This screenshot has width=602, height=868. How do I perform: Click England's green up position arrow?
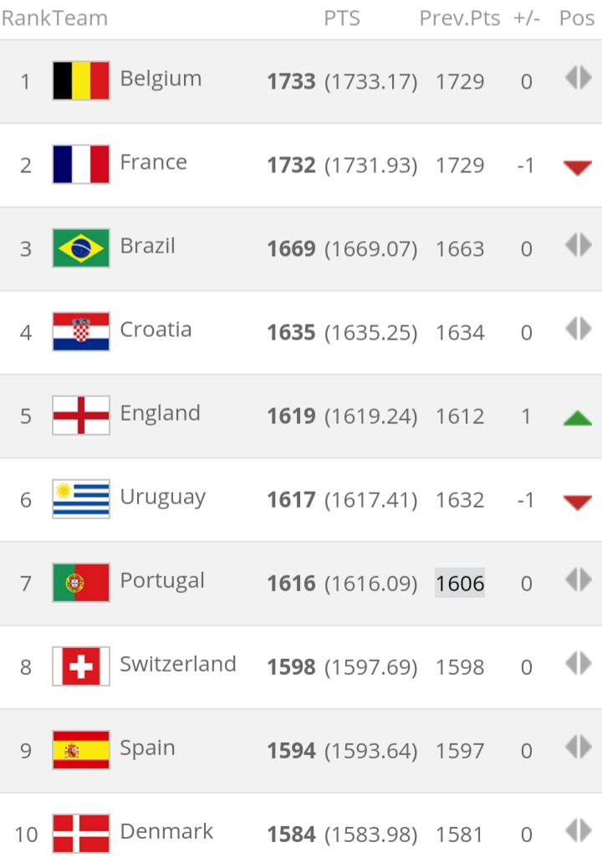pos(578,418)
